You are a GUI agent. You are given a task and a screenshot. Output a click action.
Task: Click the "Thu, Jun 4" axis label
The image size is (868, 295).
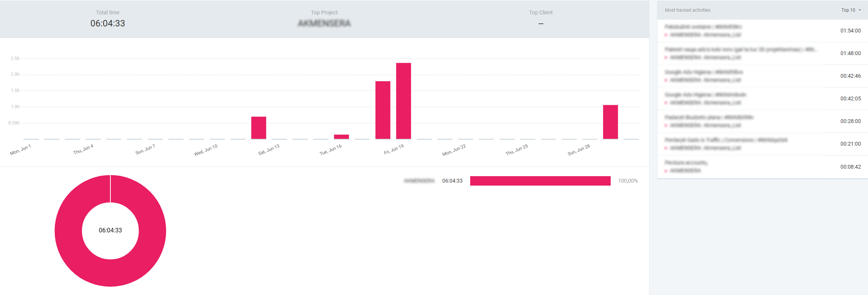[83, 149]
